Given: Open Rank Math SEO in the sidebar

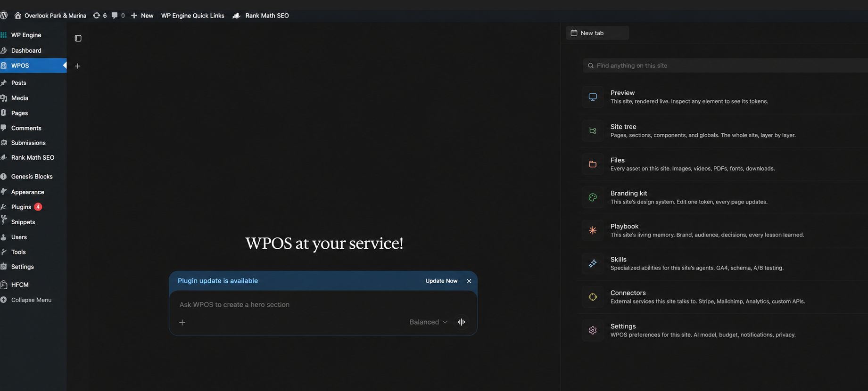Looking at the screenshot, I should [x=33, y=157].
